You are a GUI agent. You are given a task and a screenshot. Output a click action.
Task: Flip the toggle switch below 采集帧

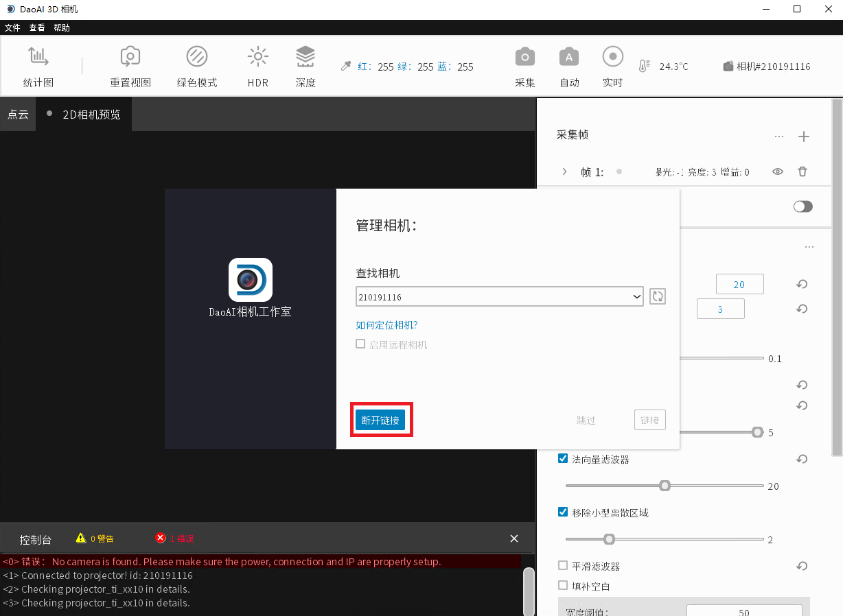(x=802, y=206)
